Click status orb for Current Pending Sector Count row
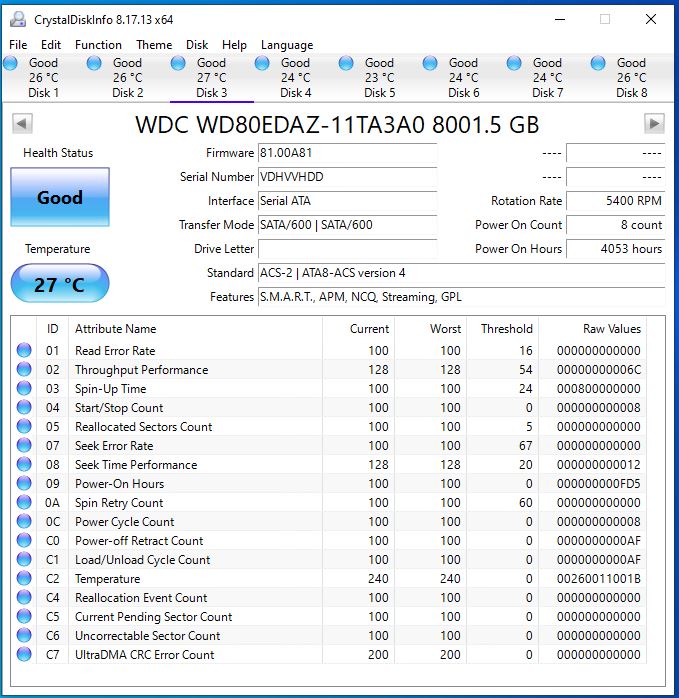 [24, 616]
